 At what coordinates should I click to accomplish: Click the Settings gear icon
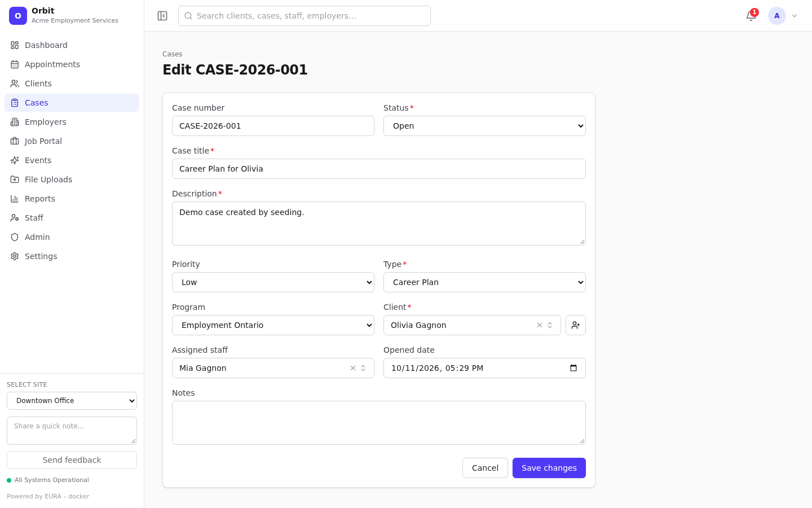pos(15,256)
